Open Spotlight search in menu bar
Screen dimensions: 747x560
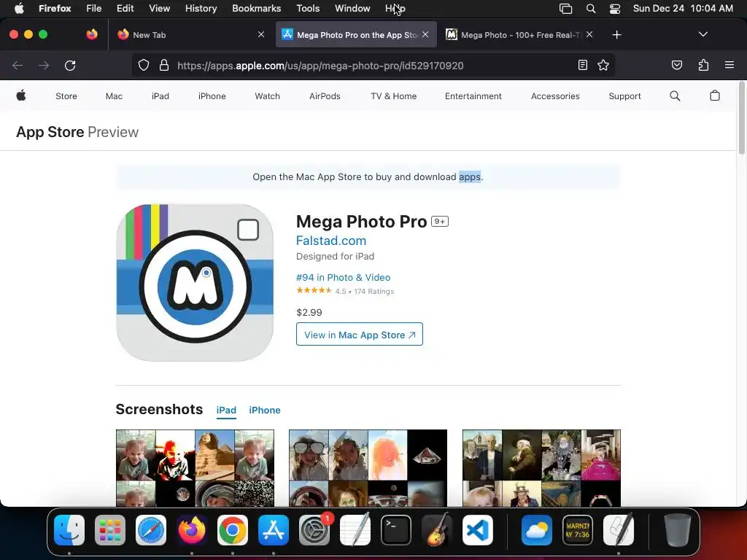pyautogui.click(x=591, y=9)
